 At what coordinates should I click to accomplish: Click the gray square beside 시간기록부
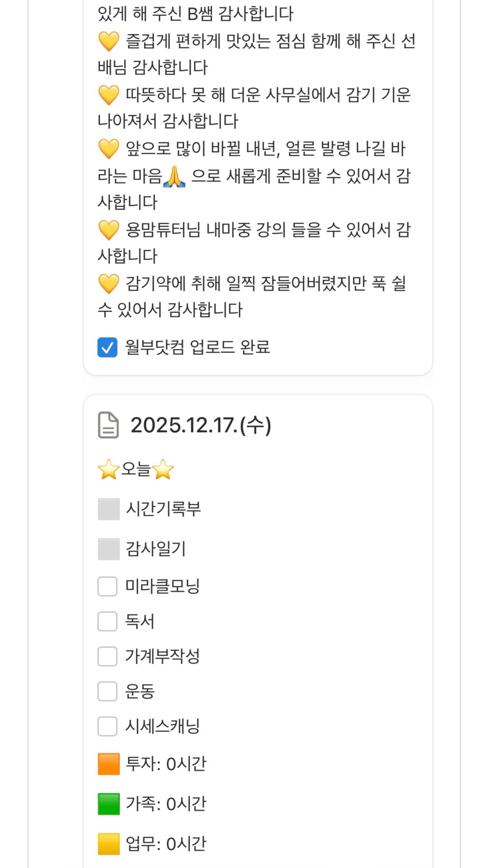[x=109, y=509]
